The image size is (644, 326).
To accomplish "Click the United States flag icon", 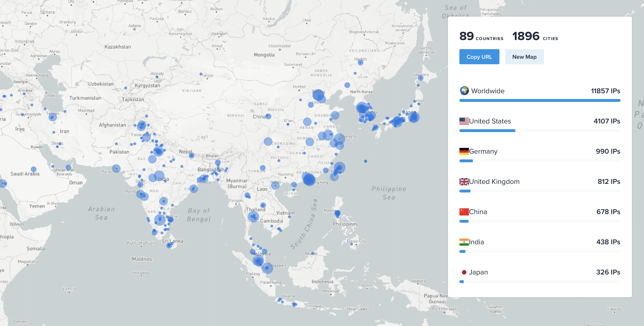I will point(464,121).
